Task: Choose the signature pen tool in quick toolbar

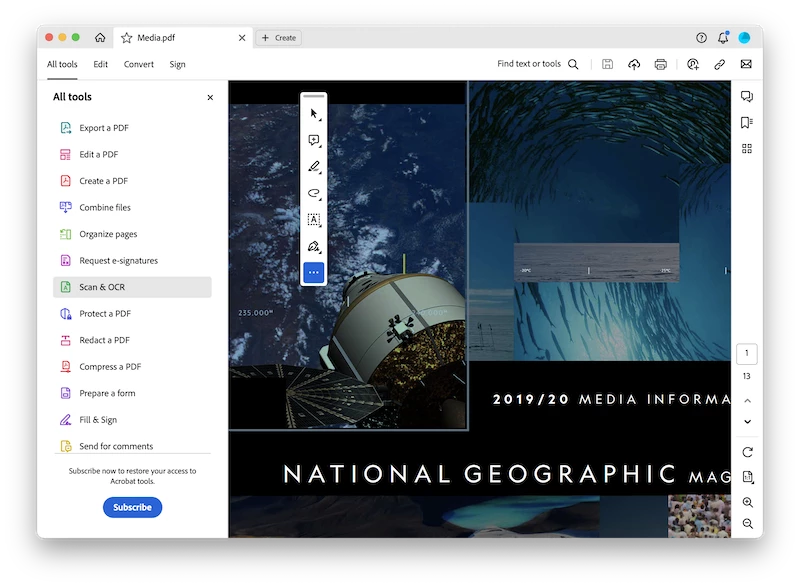Action: click(x=314, y=247)
